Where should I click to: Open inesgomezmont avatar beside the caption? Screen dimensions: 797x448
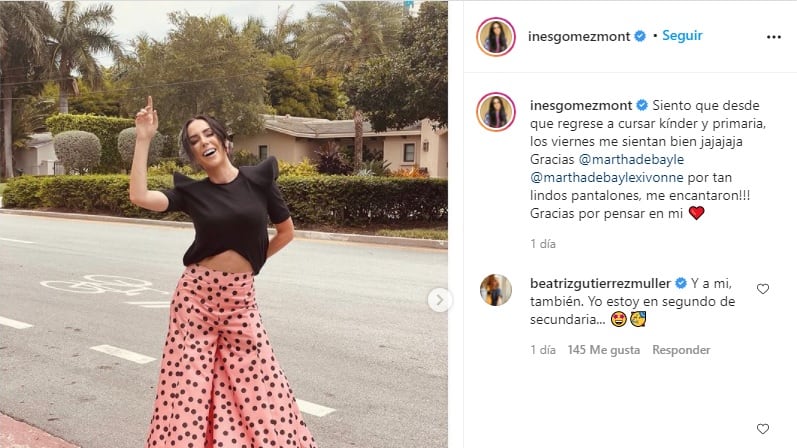click(496, 112)
